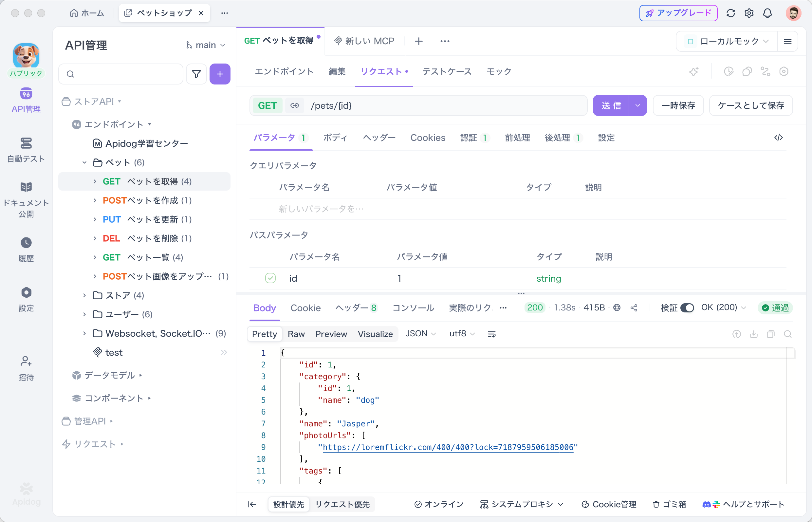Image resolution: width=812 pixels, height=522 pixels.
Task: Click the refresh sync icon at top
Action: [x=731, y=13]
